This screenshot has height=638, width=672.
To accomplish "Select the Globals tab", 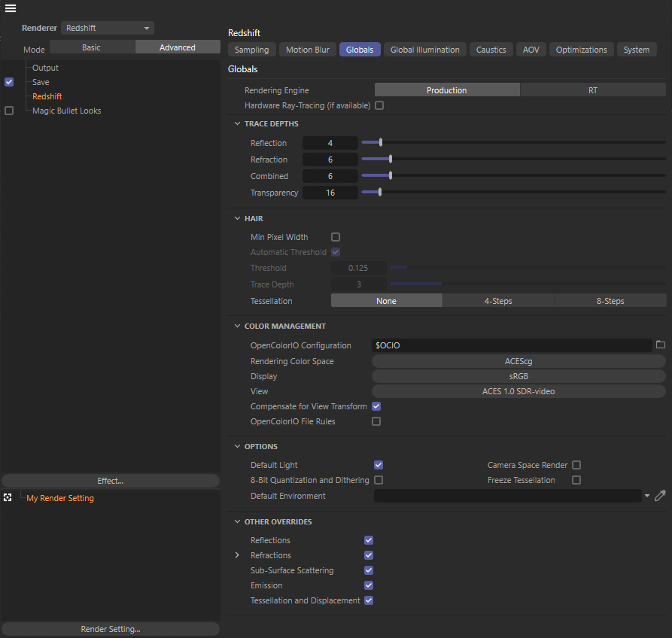I will pos(360,50).
